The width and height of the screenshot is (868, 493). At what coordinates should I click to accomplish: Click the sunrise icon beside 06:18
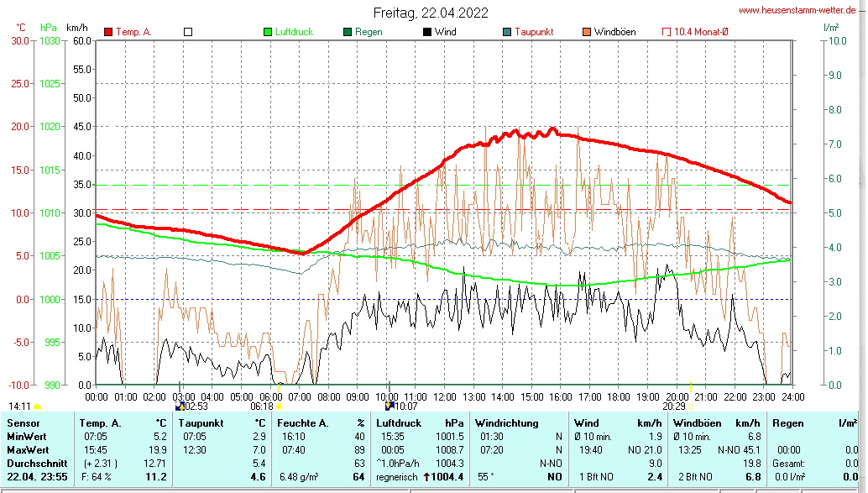pyautogui.click(x=280, y=406)
